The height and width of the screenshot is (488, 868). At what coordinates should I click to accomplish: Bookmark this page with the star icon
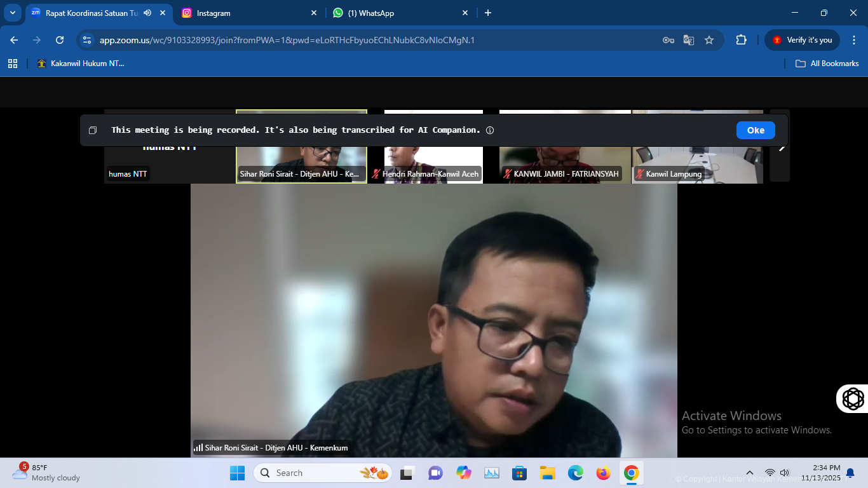click(x=709, y=40)
